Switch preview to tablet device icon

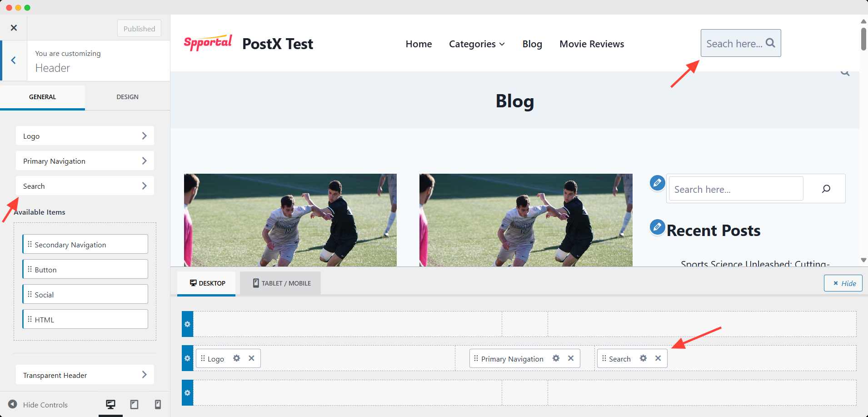click(134, 404)
